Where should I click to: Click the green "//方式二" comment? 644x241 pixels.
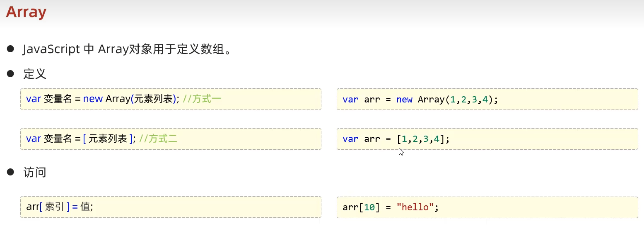pos(158,139)
